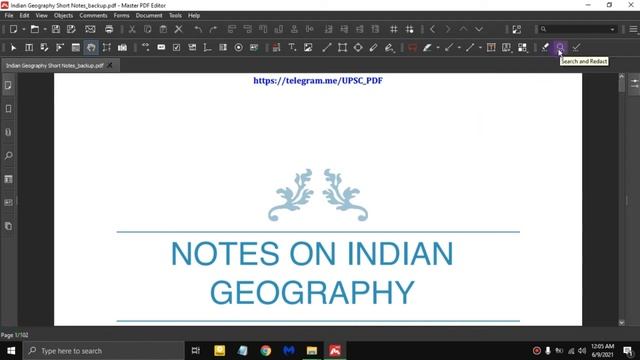The height and width of the screenshot is (360, 640).
Task: Select the arrow selection tool
Action: coord(13,48)
